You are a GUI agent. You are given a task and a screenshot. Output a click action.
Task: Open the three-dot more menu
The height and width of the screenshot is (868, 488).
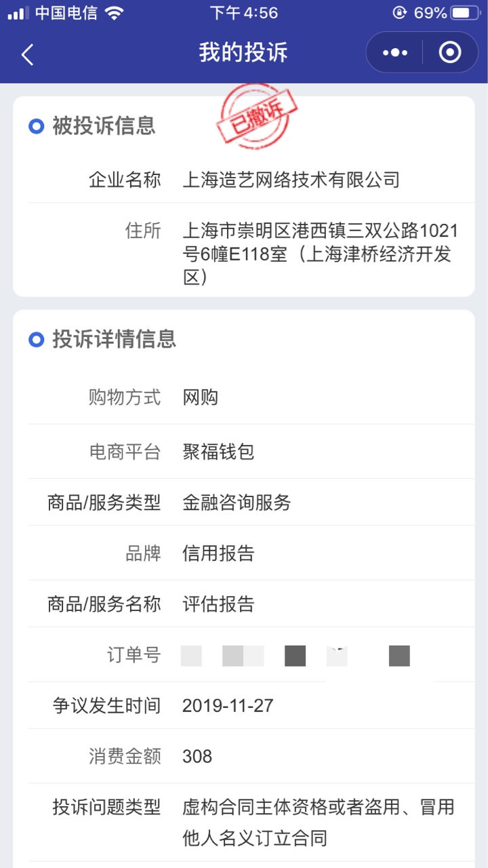tap(394, 52)
